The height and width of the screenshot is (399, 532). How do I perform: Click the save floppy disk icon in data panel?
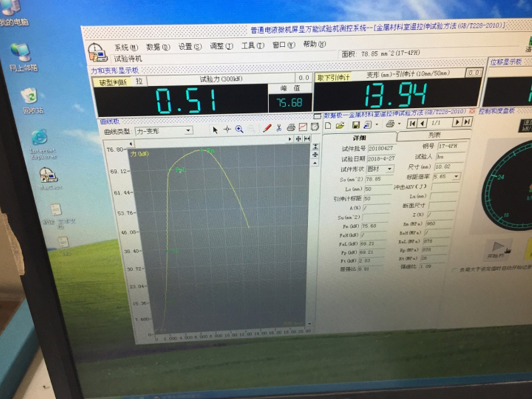click(x=356, y=124)
